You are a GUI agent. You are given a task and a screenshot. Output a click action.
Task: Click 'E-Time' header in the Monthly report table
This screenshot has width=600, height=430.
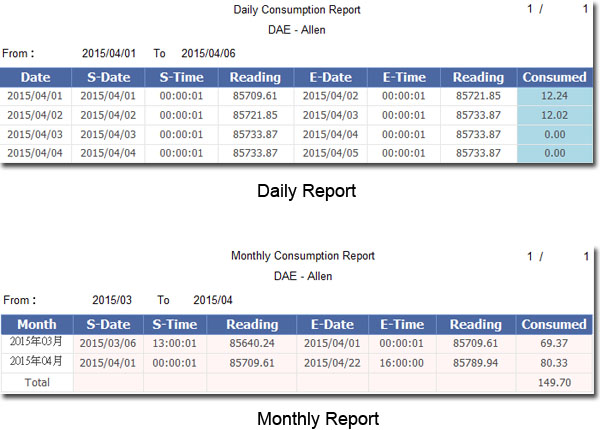(x=402, y=324)
